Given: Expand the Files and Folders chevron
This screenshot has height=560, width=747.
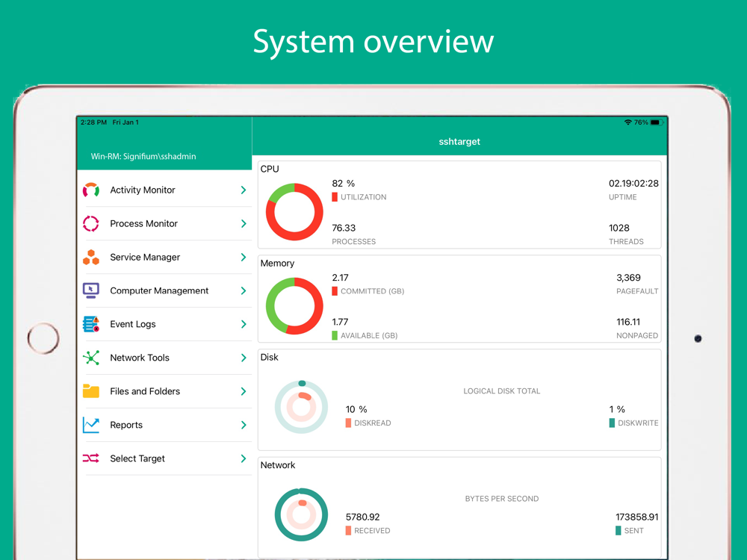Looking at the screenshot, I should pyautogui.click(x=244, y=391).
